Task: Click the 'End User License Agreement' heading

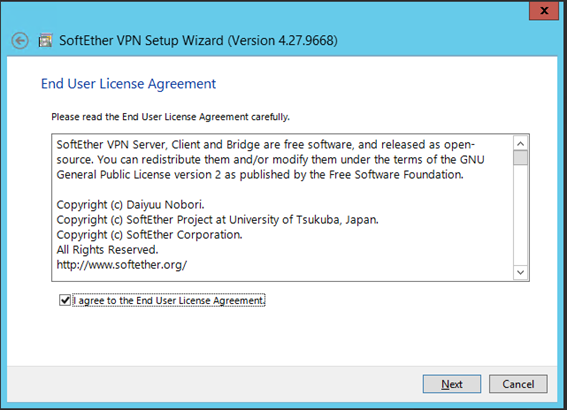Action: [128, 84]
